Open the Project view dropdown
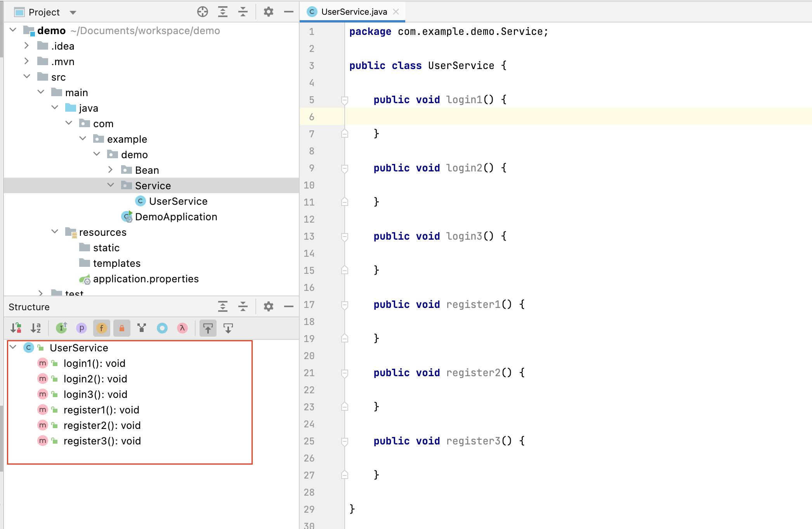 click(73, 12)
